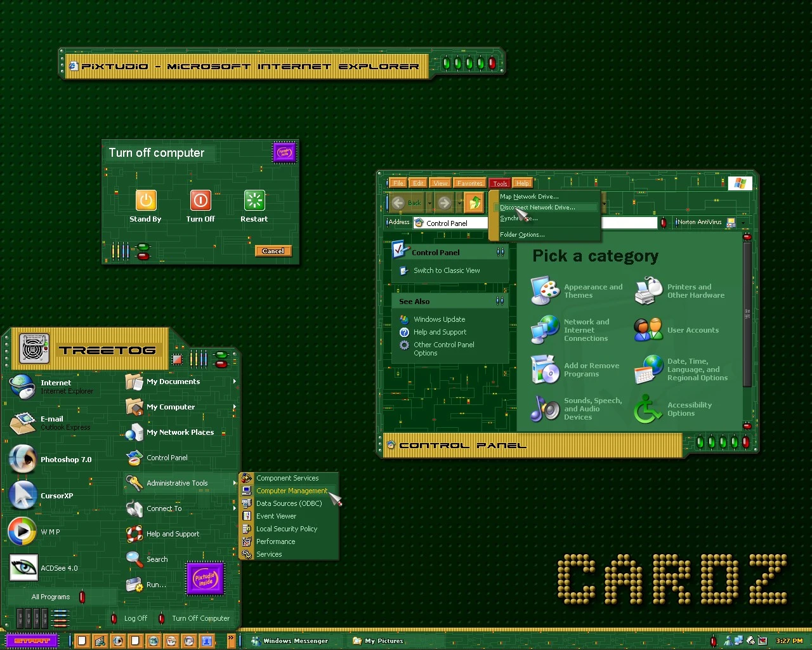The height and width of the screenshot is (650, 812).
Task: Cancel the Turn off computer dialog
Action: [x=273, y=251]
